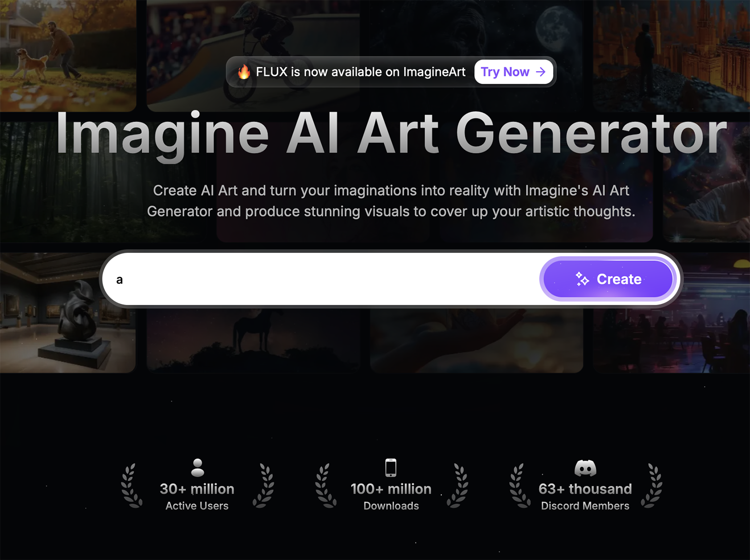
Task: Click laurel wreath left of 30+ million
Action: [131, 486]
